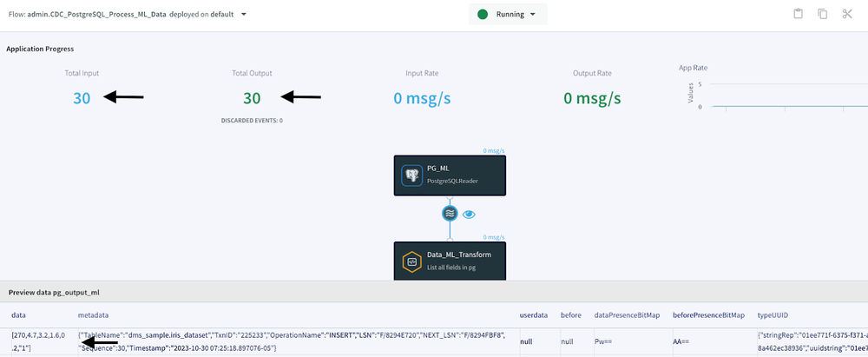Click the DISCARDED EVENTS: 0 label
Screen dimensions: 868x357
252,120
